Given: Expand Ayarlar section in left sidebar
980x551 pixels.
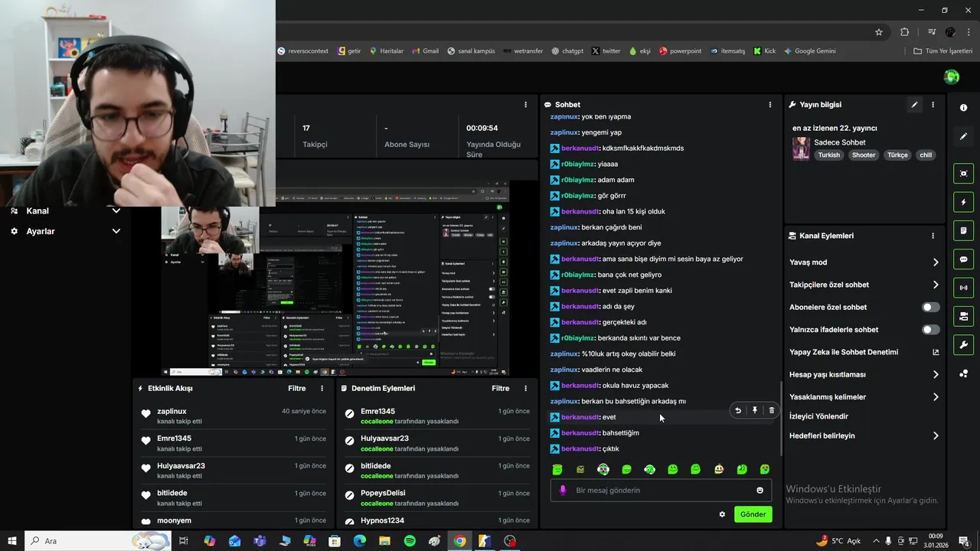Looking at the screenshot, I should 65,231.
